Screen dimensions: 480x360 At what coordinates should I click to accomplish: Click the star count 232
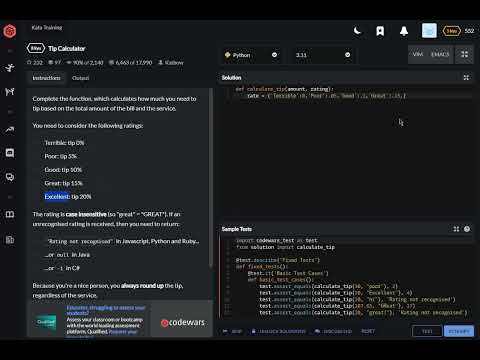pos(35,63)
